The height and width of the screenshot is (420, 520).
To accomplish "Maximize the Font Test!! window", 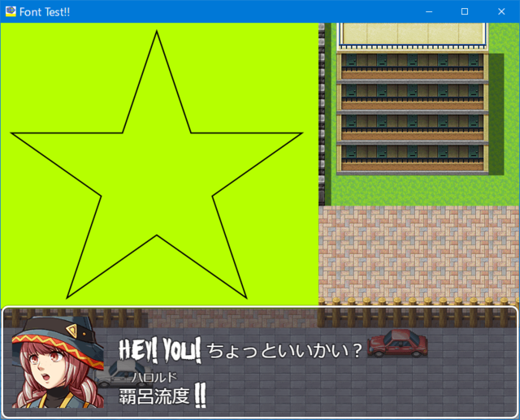I will (465, 11).
